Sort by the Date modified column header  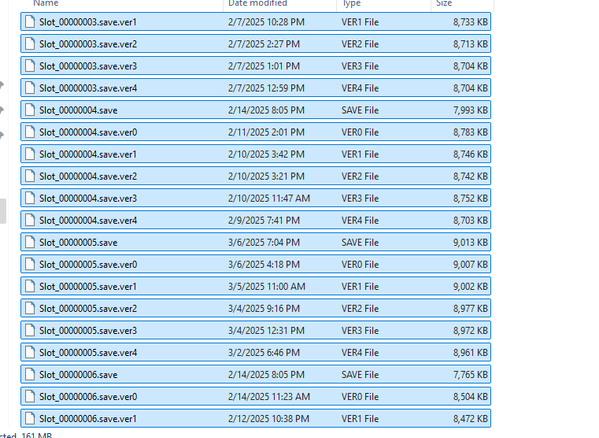(x=257, y=3)
